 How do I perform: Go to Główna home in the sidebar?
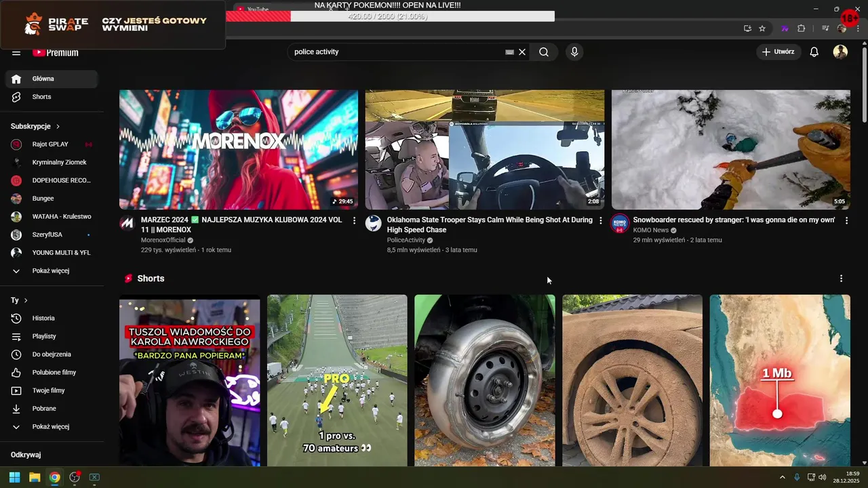[x=52, y=79]
